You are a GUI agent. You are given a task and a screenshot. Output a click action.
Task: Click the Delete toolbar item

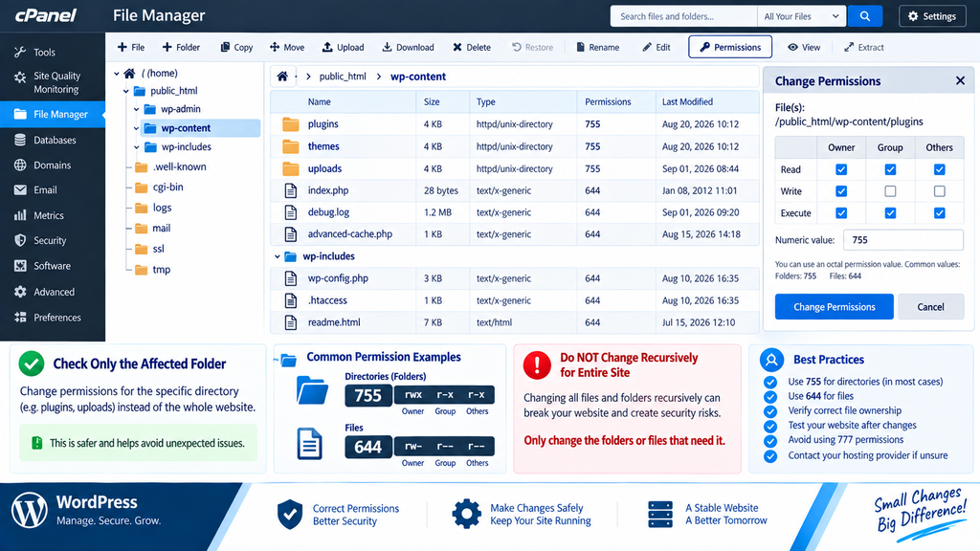pos(471,47)
